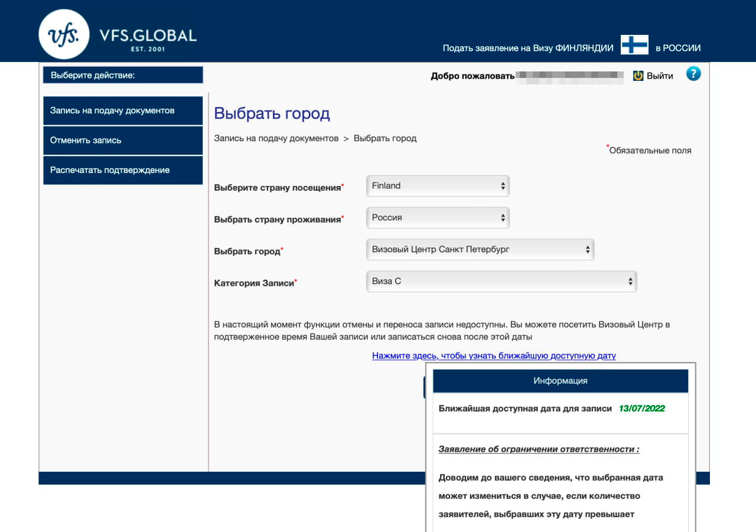Click Подать заявление на Визу ФИНЛЯНДИИ text
Screen dimensions: 756x532
528,48
